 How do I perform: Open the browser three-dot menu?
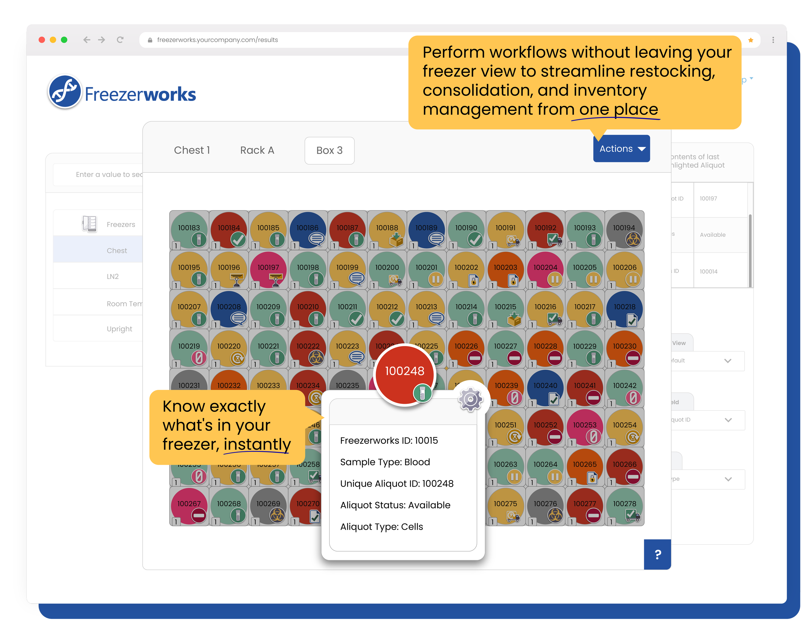[x=773, y=40]
